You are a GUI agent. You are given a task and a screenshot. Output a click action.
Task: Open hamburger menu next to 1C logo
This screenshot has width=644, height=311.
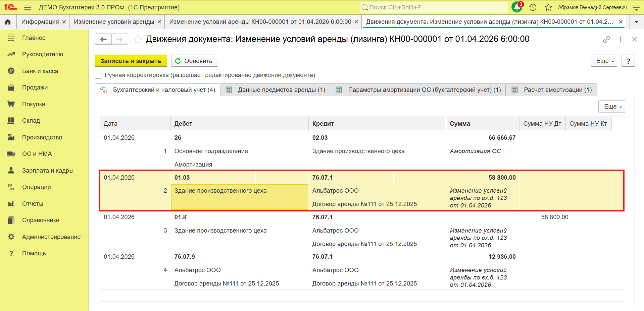coord(28,7)
